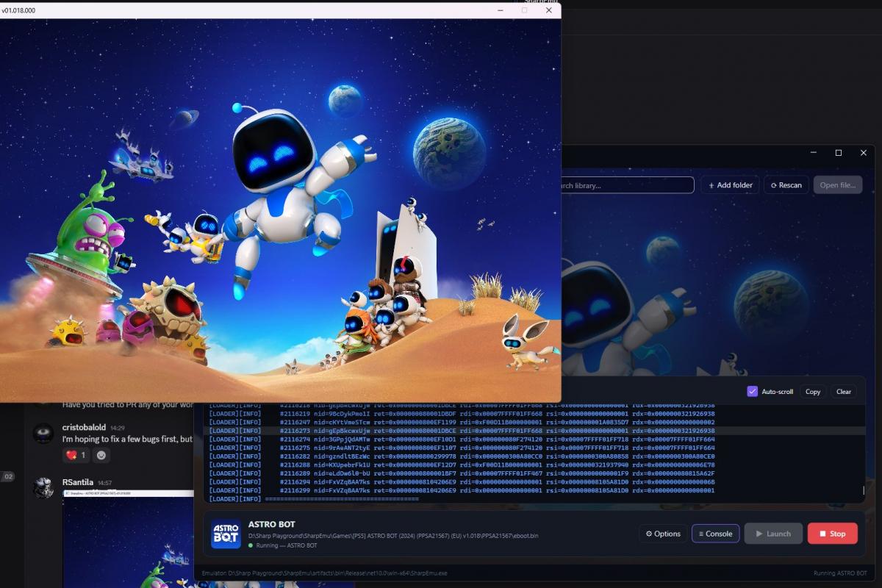Select log line #2116219 in console
Image resolution: width=882 pixels, height=588 pixels.
(535, 413)
